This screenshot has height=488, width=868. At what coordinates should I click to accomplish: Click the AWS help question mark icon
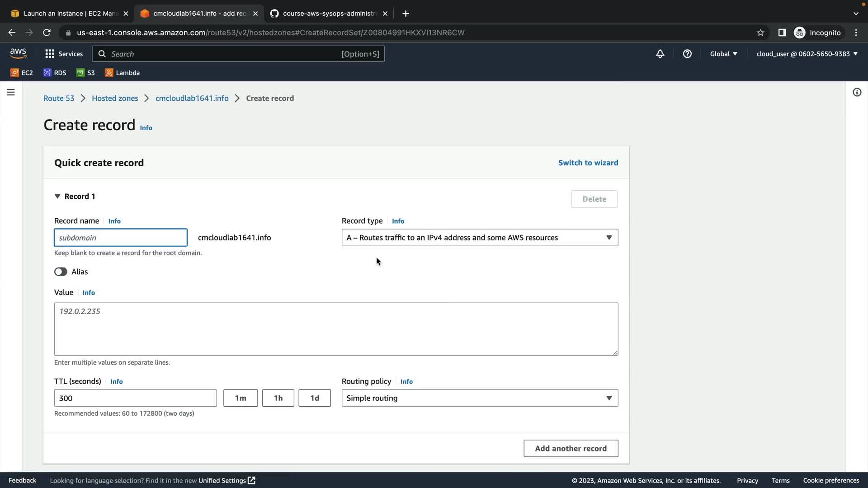tap(687, 54)
